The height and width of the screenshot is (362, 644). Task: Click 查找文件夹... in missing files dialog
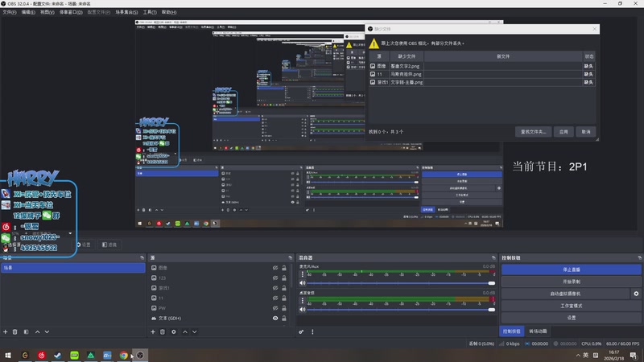533,132
